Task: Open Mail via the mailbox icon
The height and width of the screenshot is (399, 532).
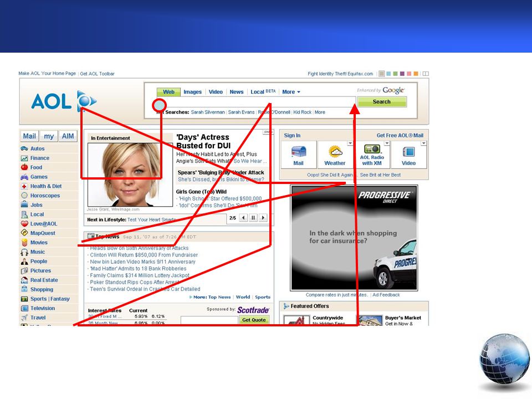Action: click(299, 152)
